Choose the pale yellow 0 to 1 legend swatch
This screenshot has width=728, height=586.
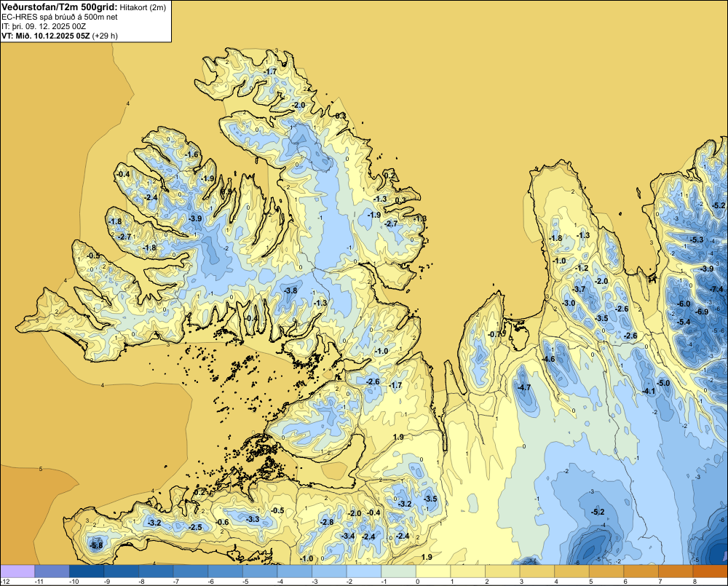(x=433, y=571)
